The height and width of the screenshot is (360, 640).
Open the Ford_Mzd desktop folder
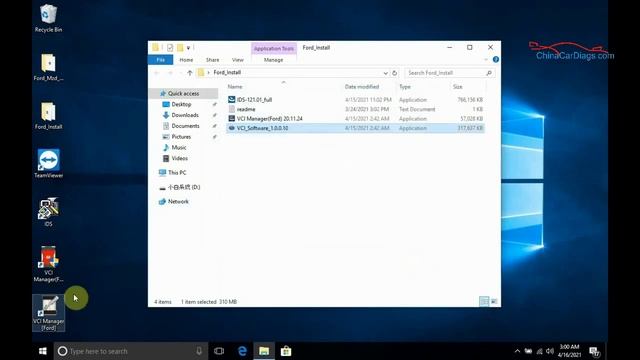(48, 67)
